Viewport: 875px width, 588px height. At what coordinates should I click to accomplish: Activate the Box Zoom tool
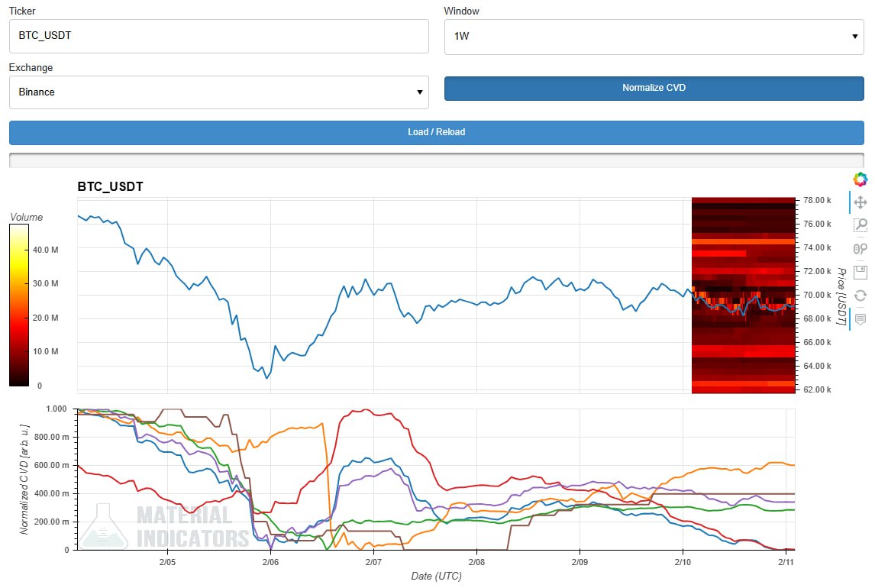tap(860, 225)
